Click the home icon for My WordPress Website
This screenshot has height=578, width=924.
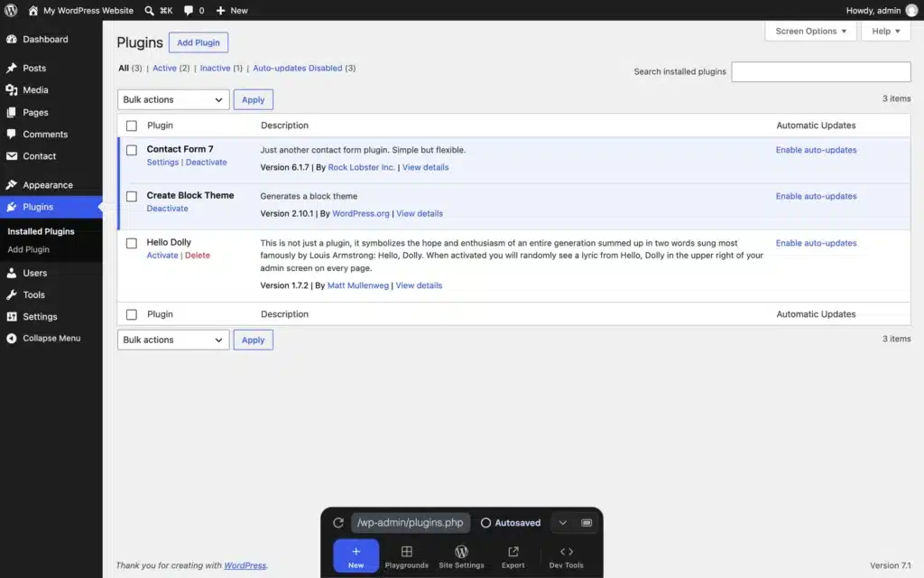pyautogui.click(x=33, y=11)
